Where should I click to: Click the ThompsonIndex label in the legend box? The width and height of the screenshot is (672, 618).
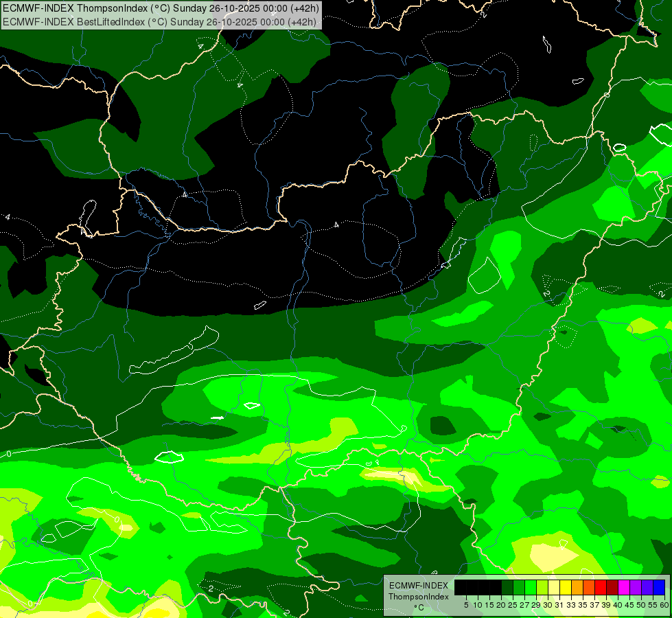419,597
